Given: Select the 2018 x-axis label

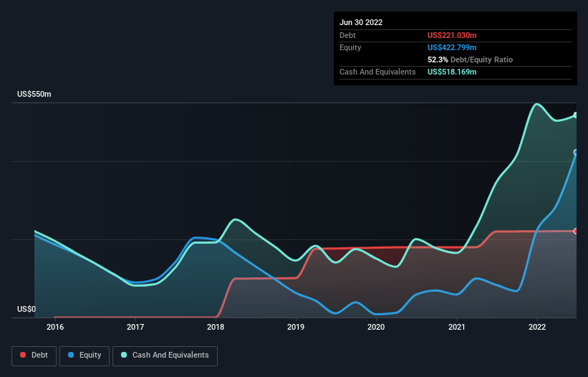Looking at the screenshot, I should point(216,327).
